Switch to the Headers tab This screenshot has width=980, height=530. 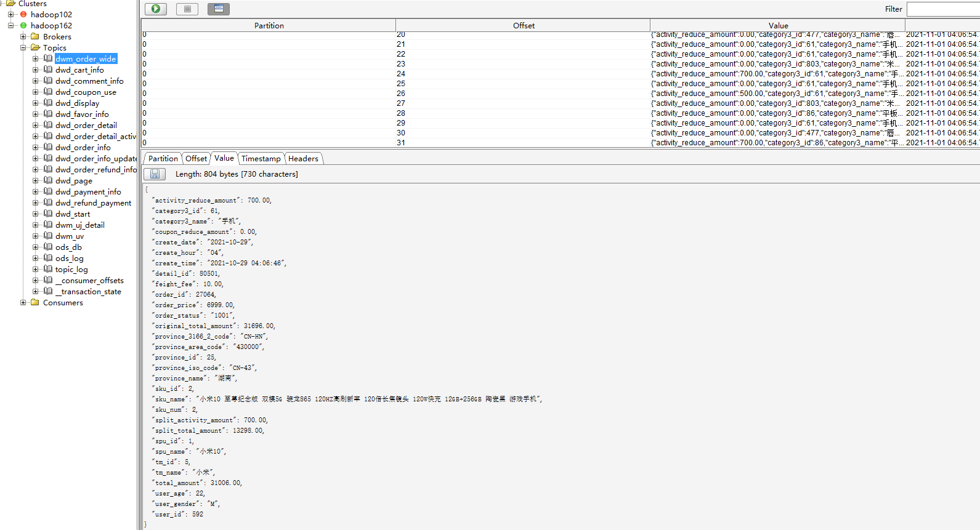(303, 158)
